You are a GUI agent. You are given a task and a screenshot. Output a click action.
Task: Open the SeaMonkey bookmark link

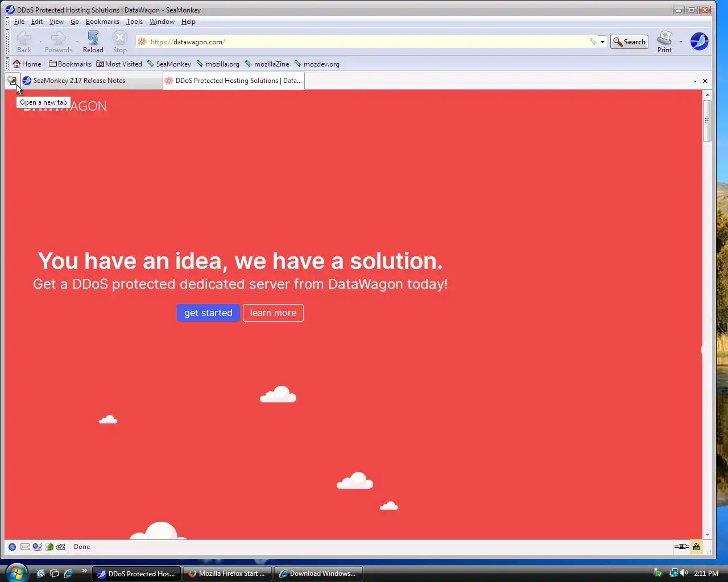tap(169, 64)
